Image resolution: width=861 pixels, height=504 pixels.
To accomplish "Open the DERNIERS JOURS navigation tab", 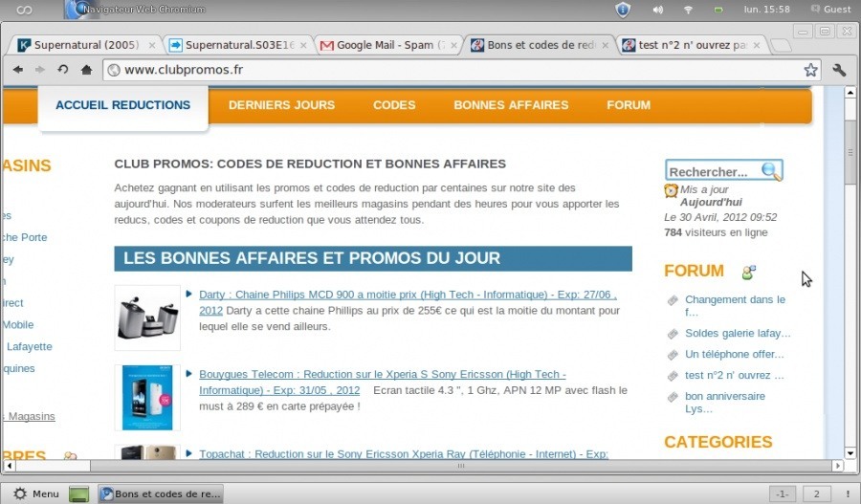I will [x=281, y=105].
